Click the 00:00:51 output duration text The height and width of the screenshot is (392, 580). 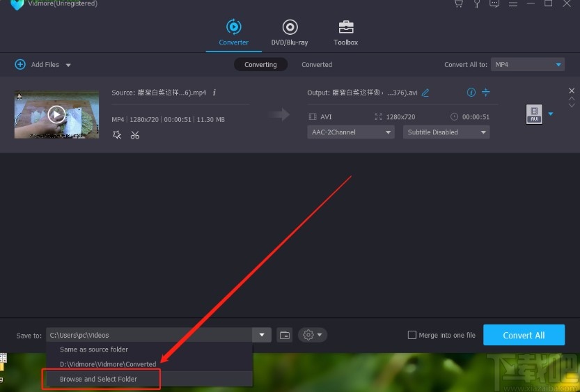[x=476, y=117]
